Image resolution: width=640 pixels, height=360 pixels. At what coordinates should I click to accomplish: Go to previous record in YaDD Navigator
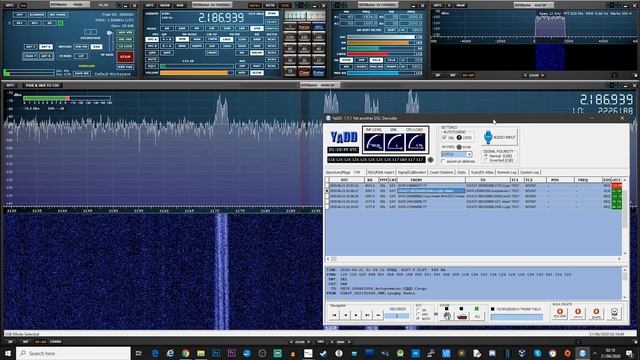(345, 315)
